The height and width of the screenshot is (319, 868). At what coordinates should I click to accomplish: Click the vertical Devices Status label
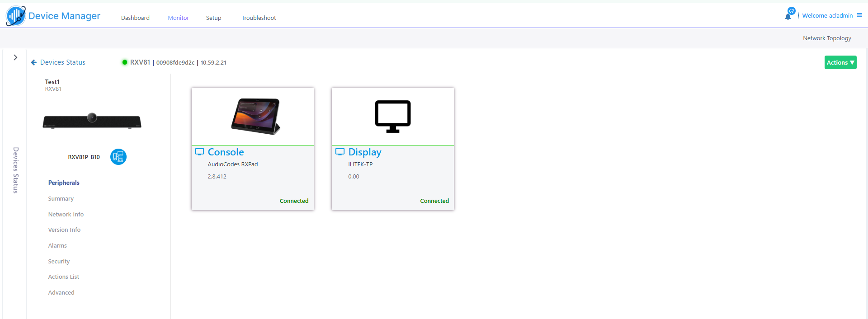tap(16, 170)
